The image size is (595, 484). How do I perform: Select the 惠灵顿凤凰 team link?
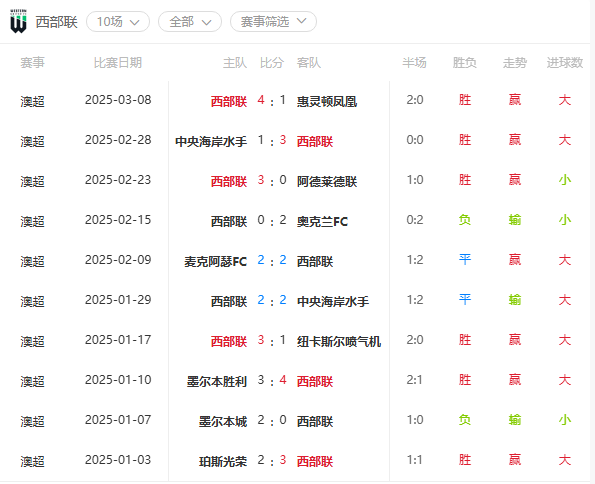pyautogui.click(x=327, y=101)
